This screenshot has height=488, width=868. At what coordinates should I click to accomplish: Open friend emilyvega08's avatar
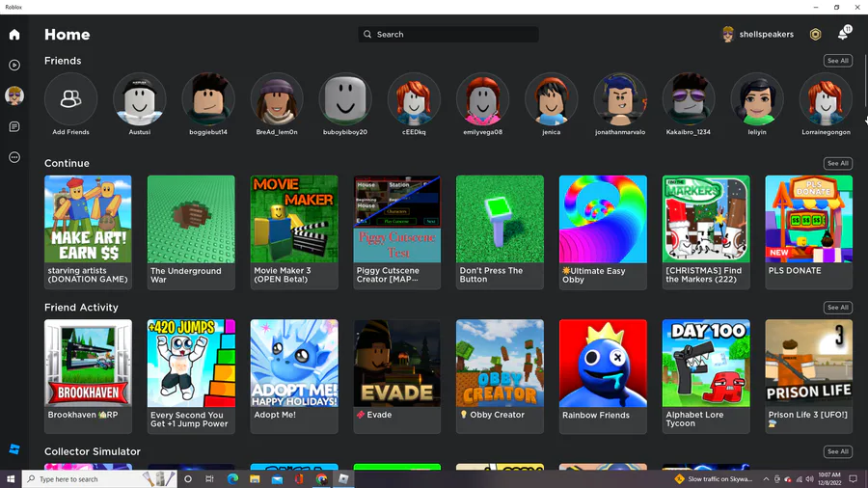[x=483, y=99]
